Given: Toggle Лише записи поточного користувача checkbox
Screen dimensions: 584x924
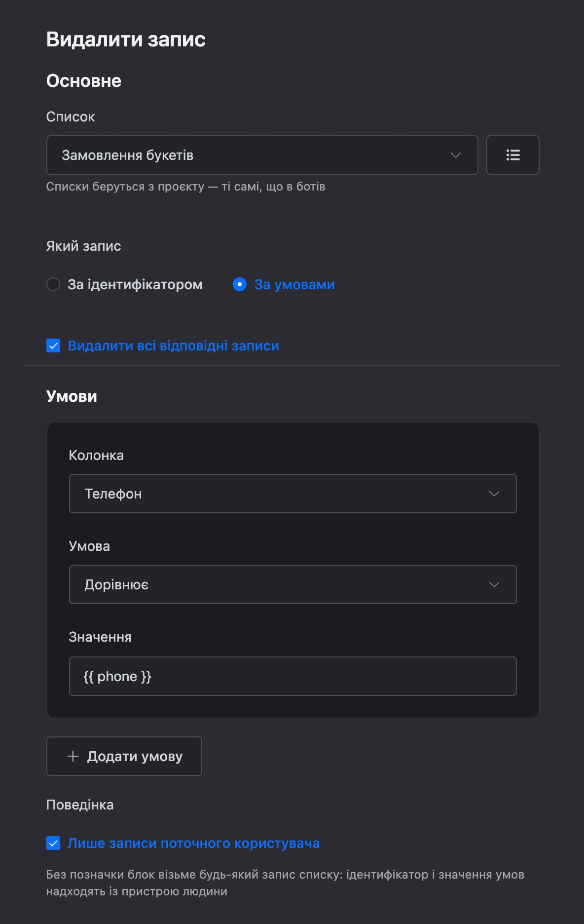Looking at the screenshot, I should tap(53, 843).
